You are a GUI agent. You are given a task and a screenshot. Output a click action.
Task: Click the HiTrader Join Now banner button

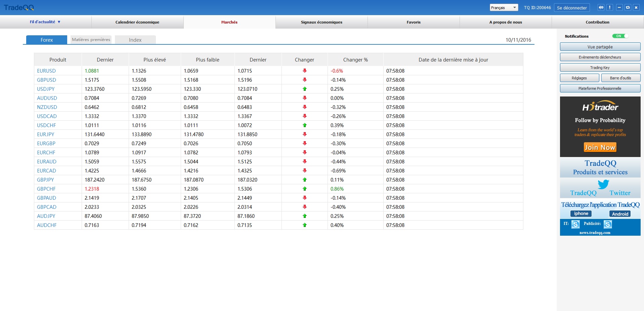(x=600, y=147)
